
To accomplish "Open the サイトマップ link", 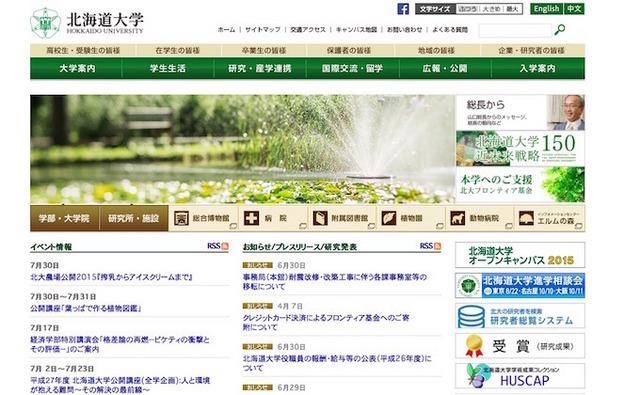I will point(262,30).
